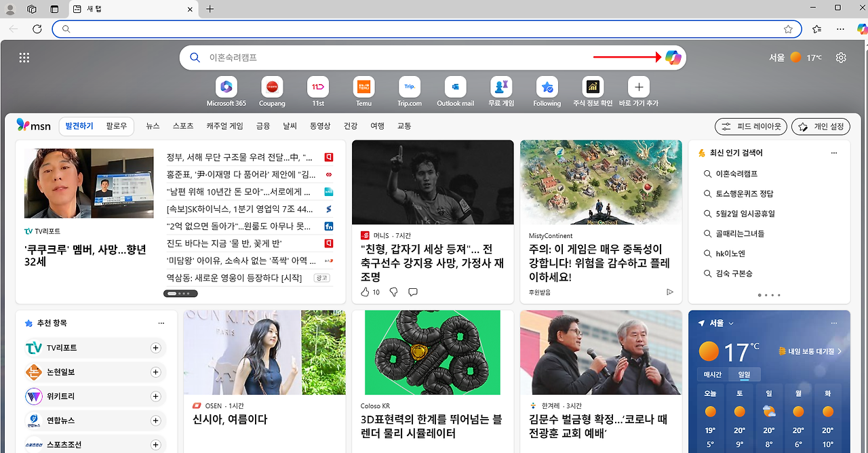Add this page to favorites star
This screenshot has width=868, height=453.
click(x=788, y=29)
